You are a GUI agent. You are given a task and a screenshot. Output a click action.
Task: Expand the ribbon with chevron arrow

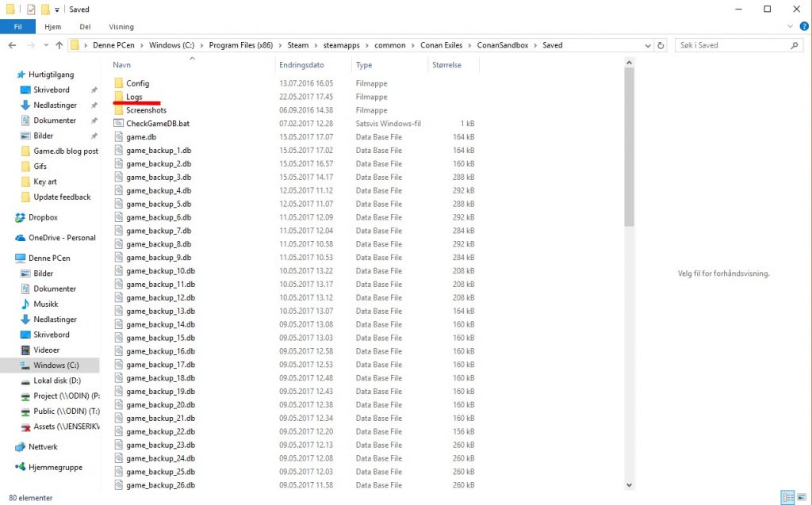click(x=788, y=27)
